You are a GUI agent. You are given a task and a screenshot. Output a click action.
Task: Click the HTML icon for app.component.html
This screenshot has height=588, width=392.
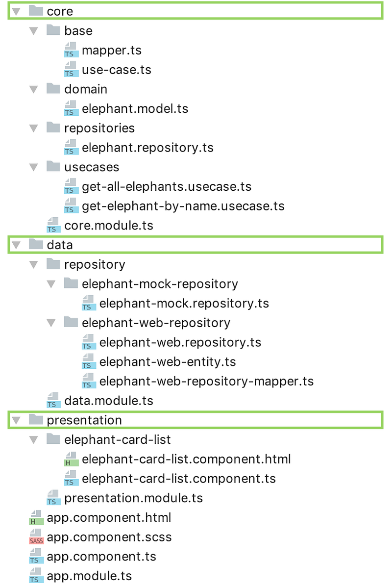pos(36,517)
